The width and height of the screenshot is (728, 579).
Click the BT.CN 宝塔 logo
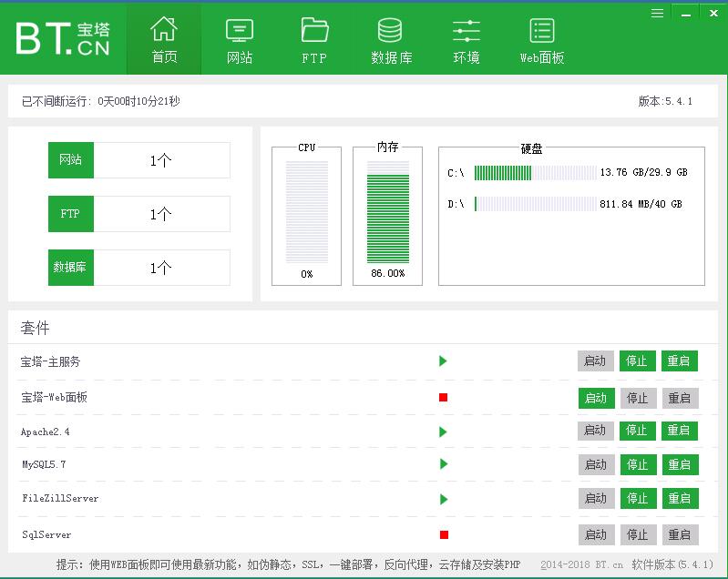[63, 38]
